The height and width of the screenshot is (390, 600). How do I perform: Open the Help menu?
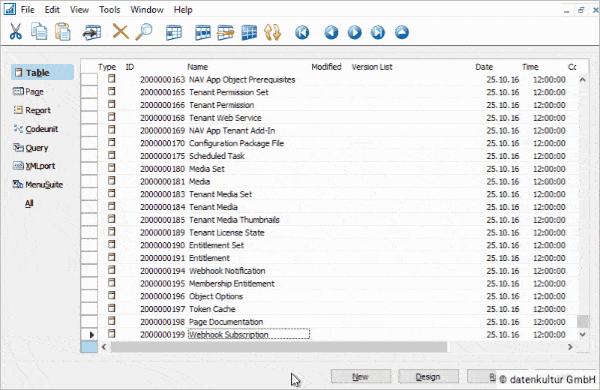[183, 10]
